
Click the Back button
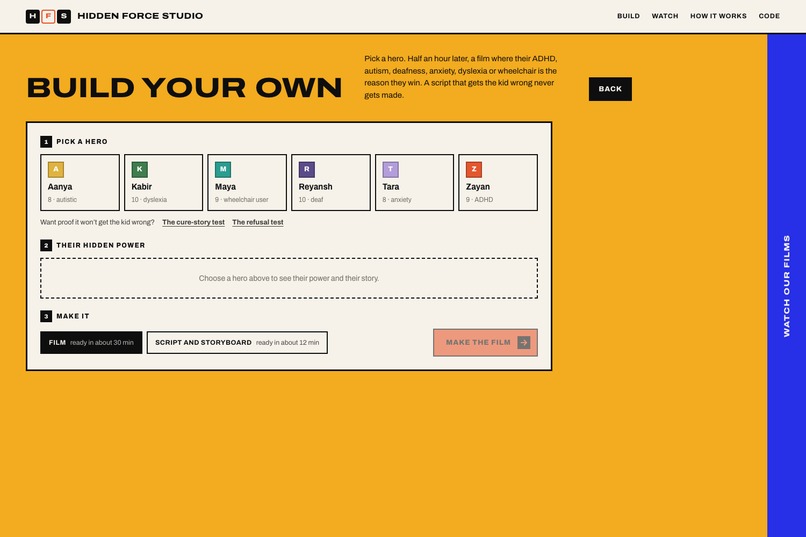pyautogui.click(x=610, y=89)
